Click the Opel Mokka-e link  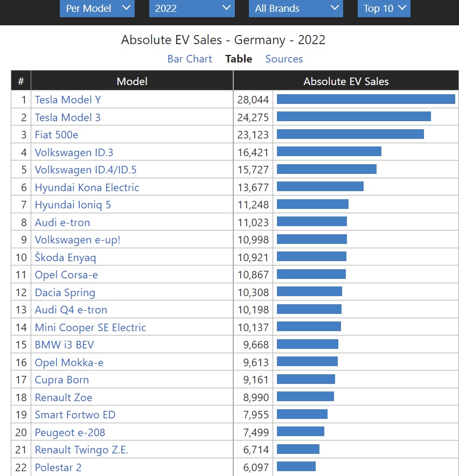pos(69,362)
